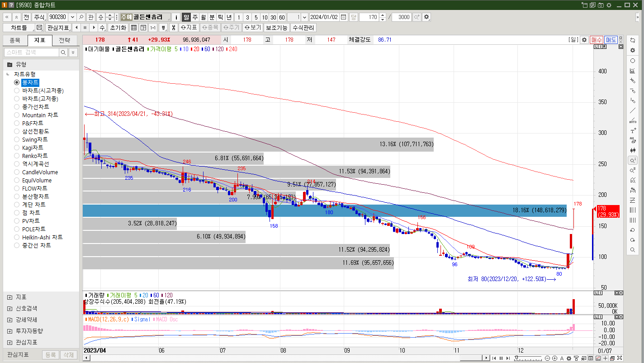Click the 스마트 검색 search field
This screenshot has height=363, width=644.
[32, 53]
